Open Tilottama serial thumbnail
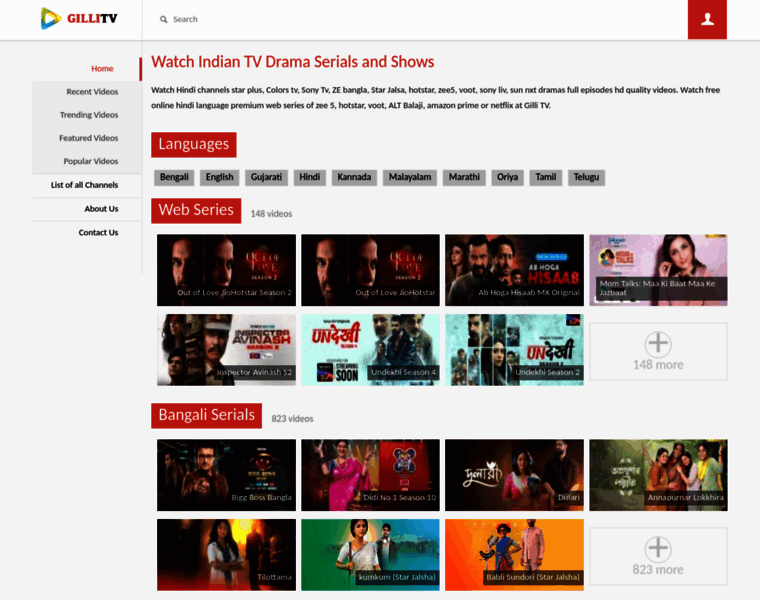The image size is (760, 600). pos(226,555)
